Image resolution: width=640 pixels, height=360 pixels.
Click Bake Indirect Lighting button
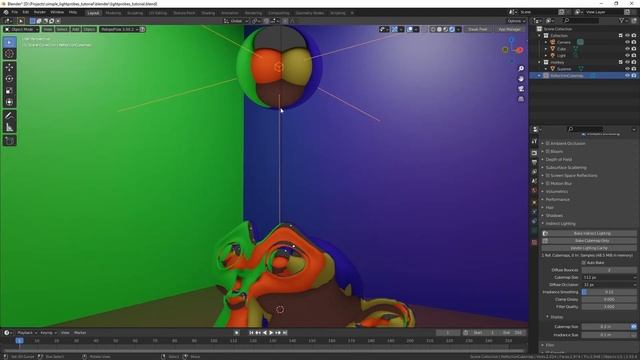(x=589, y=233)
